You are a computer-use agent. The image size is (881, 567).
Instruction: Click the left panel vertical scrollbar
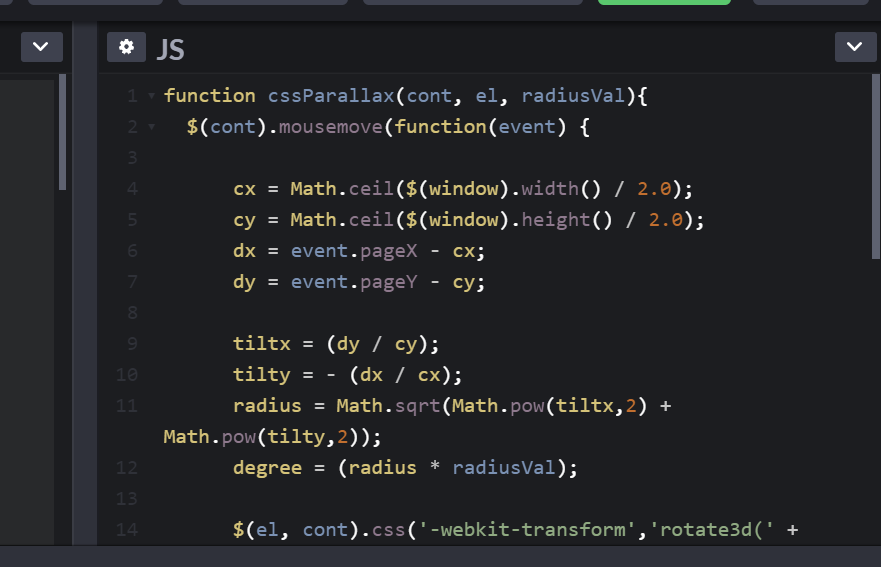click(x=62, y=132)
